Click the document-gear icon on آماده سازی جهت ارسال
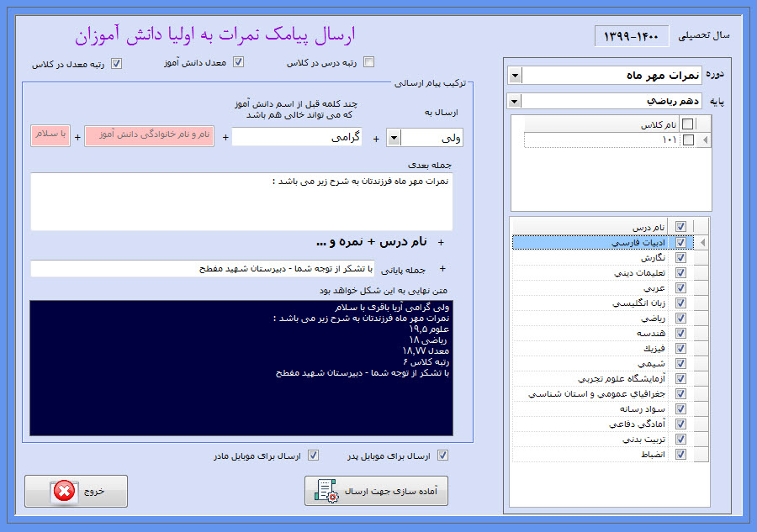 326,492
